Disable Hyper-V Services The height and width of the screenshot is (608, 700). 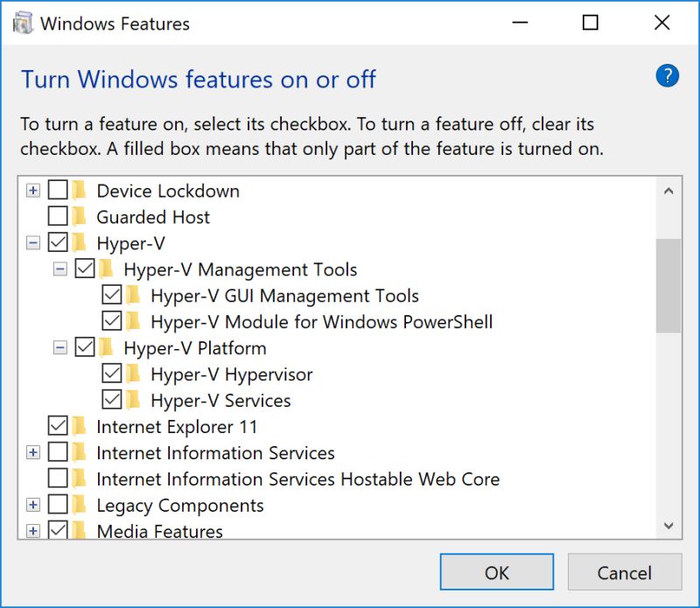tap(110, 400)
